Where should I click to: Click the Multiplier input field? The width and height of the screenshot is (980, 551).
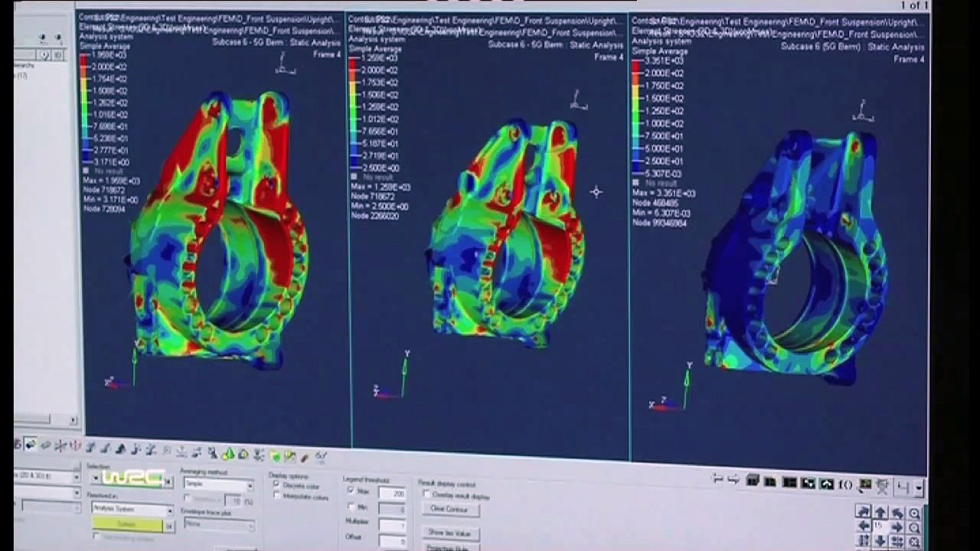coord(392,525)
